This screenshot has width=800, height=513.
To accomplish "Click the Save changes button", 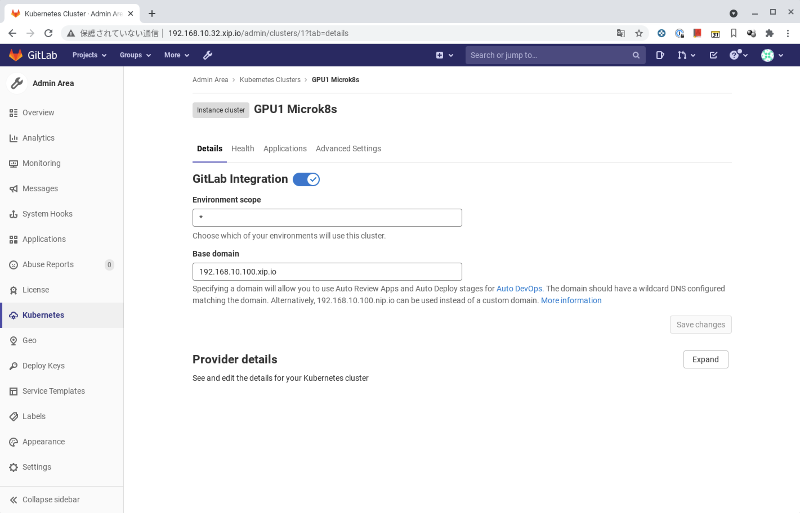I will 700,324.
